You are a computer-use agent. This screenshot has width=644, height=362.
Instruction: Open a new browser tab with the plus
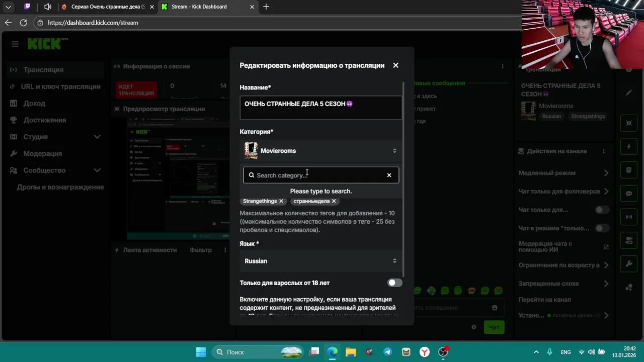tap(266, 7)
